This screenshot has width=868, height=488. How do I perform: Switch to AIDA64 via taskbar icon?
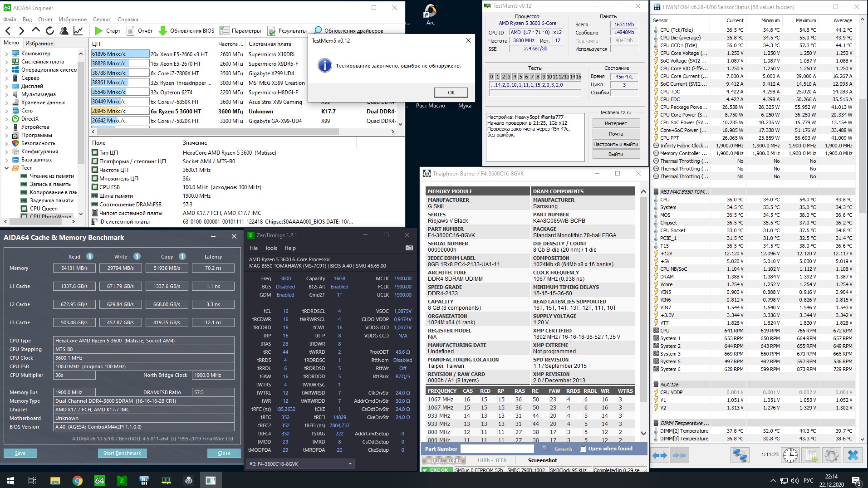coord(100,480)
